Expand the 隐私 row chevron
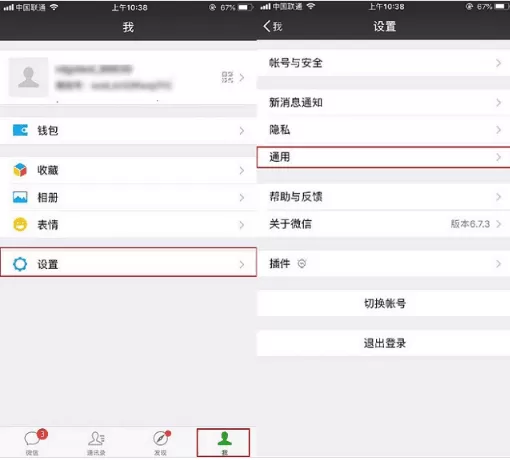The height and width of the screenshot is (460, 510). [x=498, y=129]
